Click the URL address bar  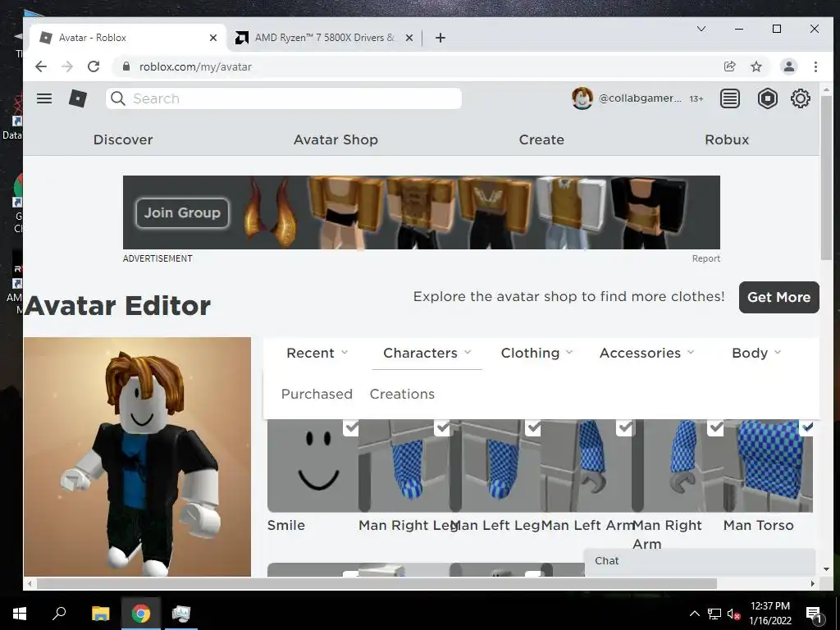(x=418, y=66)
